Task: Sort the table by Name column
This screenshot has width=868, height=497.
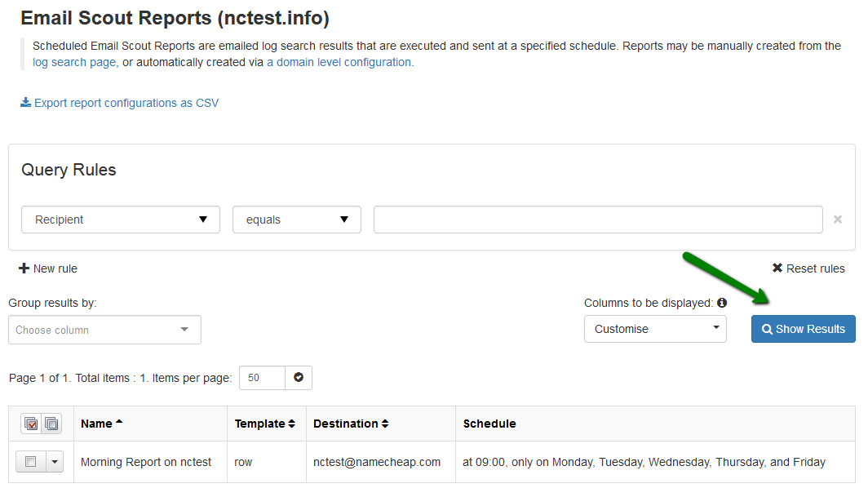Action: coord(102,424)
